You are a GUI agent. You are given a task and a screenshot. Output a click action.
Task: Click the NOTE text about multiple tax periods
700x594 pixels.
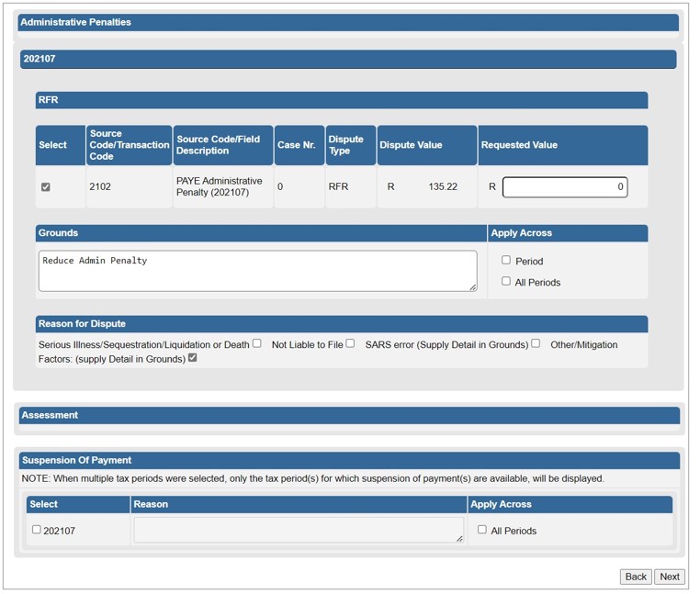pos(312,479)
